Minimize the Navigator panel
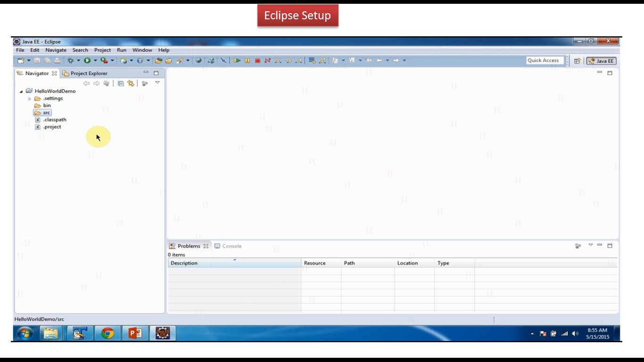Screen dimensions: 644x362 point(146,72)
